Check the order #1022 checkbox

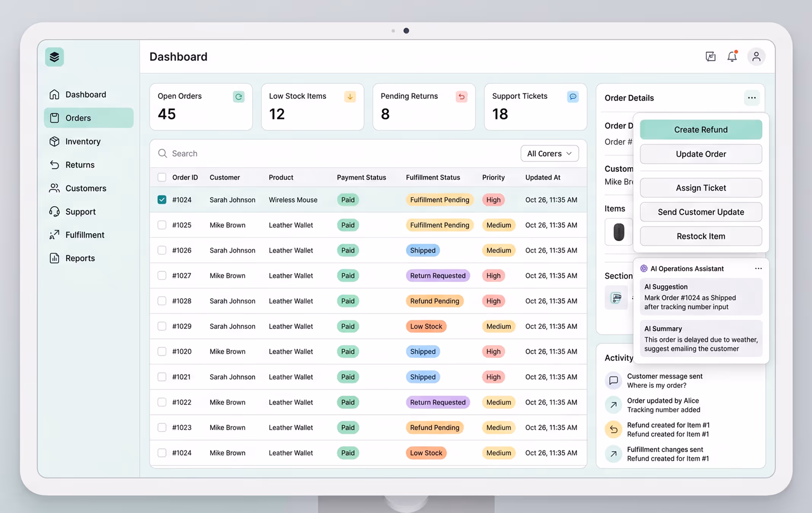coord(162,402)
